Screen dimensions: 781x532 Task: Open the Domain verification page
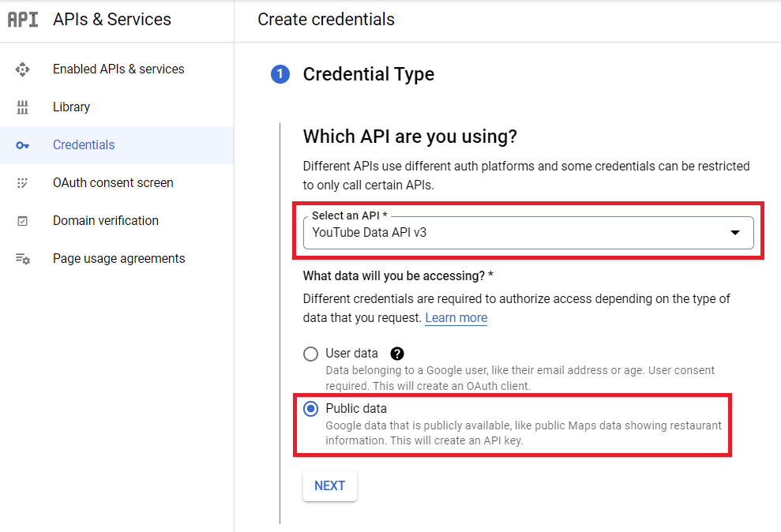(117, 220)
